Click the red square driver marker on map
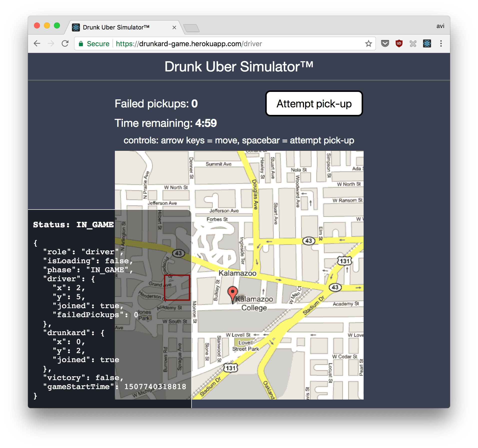This screenshot has height=448, width=478. coord(177,287)
